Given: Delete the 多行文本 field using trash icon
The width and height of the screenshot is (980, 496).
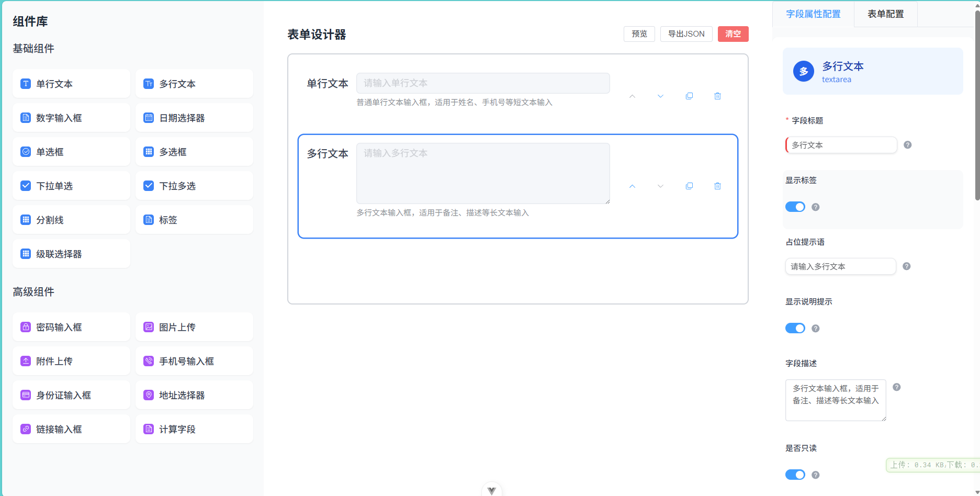Looking at the screenshot, I should tap(717, 186).
